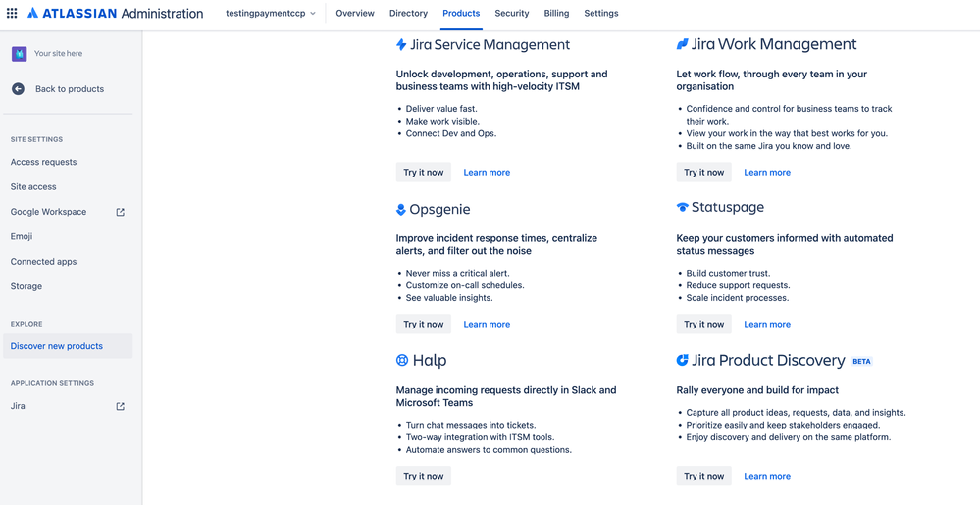Open the Emoji settings item
The height and width of the screenshot is (505, 980).
click(x=68, y=237)
